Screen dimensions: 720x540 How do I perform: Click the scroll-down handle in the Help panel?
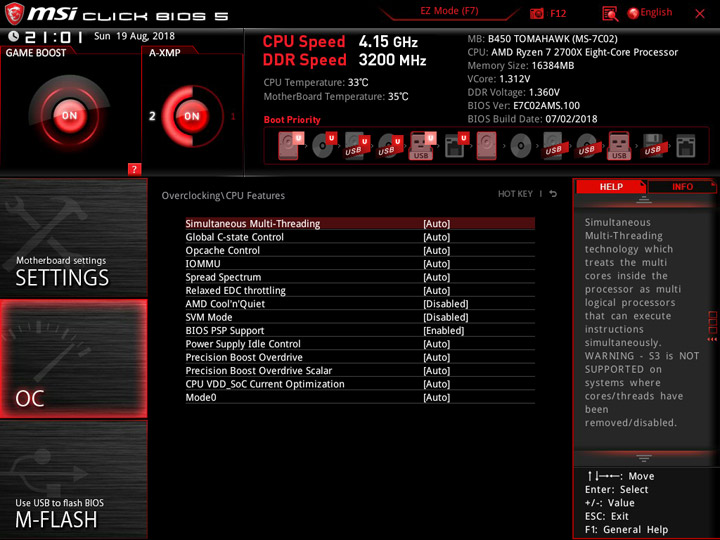pyautogui.click(x=644, y=458)
